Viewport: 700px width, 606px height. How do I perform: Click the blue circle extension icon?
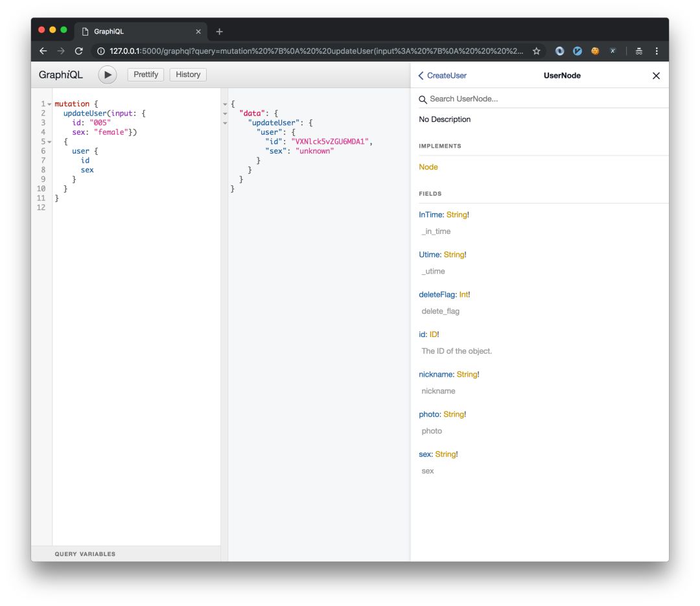click(x=559, y=51)
